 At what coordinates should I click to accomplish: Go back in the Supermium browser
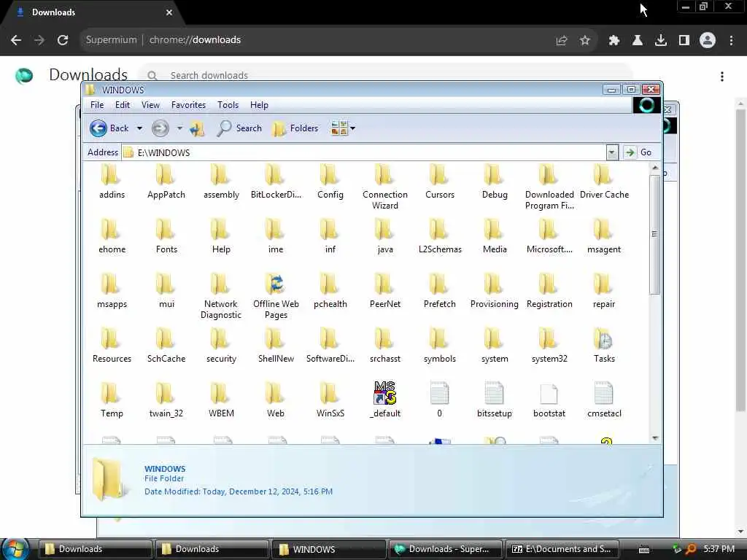16,40
